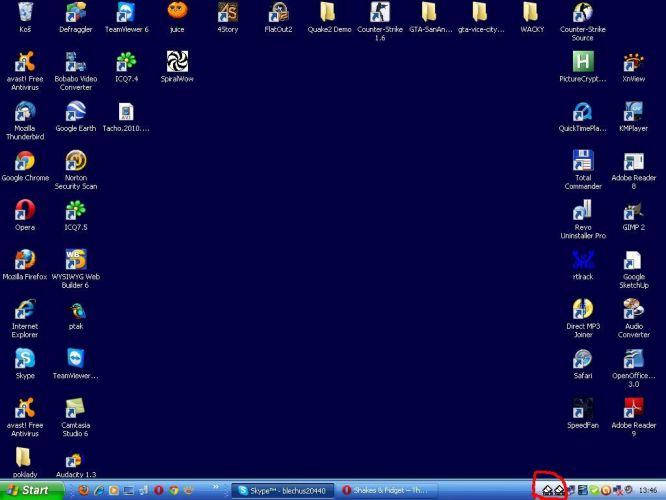666x500 pixels.
Task: Select the WYSIWYG Web Builder 6 icon
Action: pyautogui.click(x=76, y=268)
